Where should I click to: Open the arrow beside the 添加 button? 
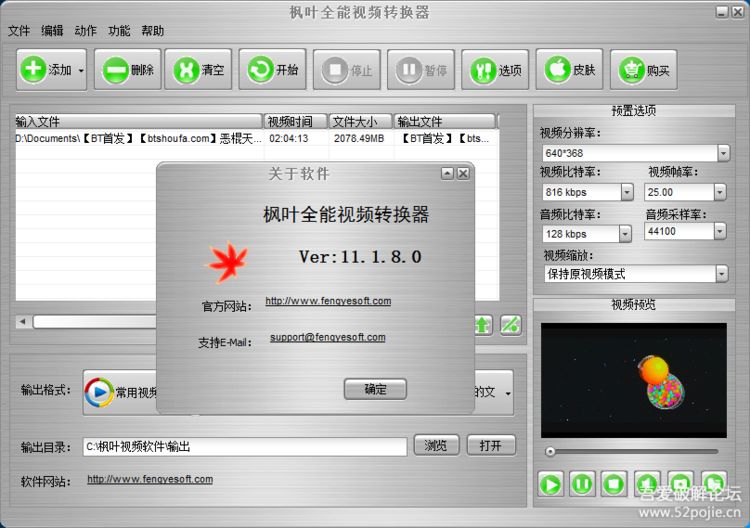[81, 70]
